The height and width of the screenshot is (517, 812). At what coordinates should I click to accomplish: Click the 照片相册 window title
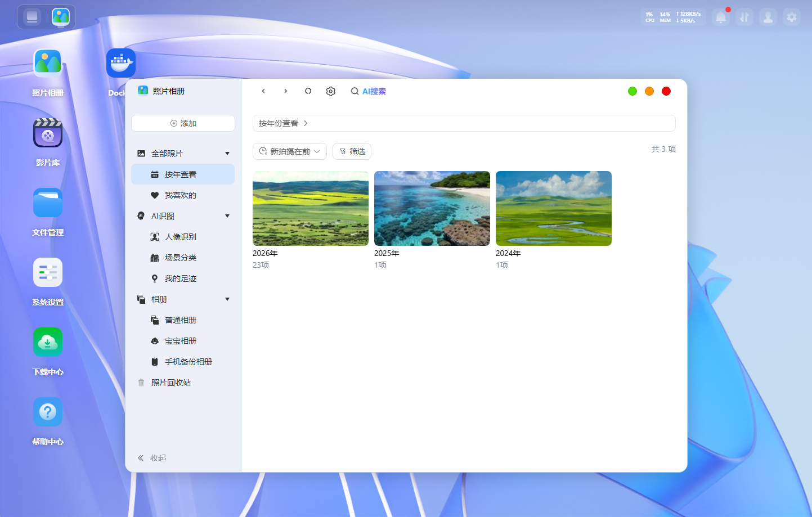(169, 91)
